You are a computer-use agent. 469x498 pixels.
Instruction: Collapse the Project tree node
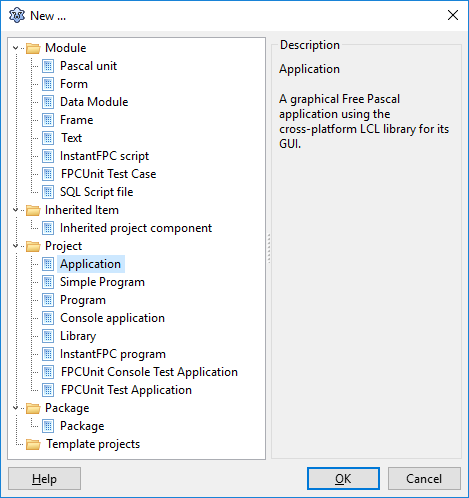[15, 246]
